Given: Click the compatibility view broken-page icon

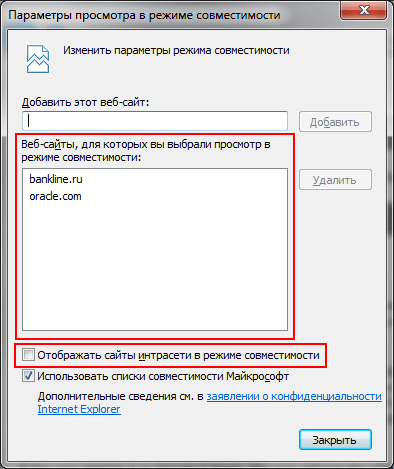Looking at the screenshot, I should coord(38,59).
